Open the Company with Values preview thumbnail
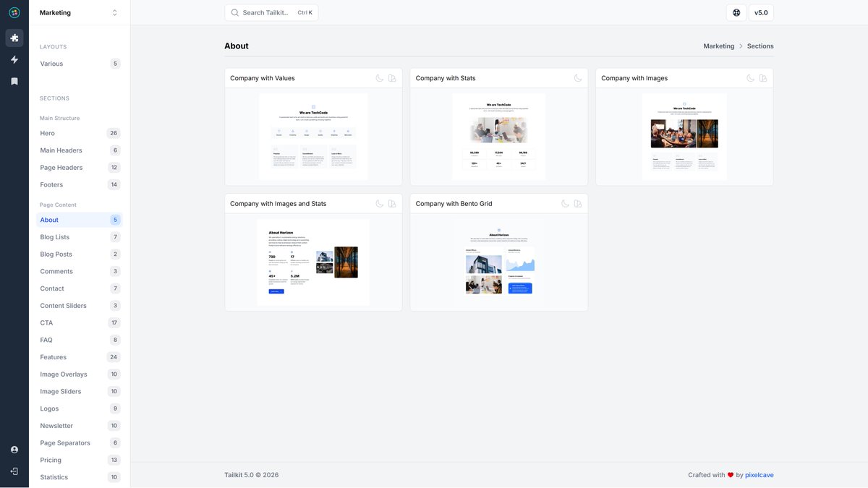Viewport: 868px width, 488px height. pyautogui.click(x=313, y=137)
